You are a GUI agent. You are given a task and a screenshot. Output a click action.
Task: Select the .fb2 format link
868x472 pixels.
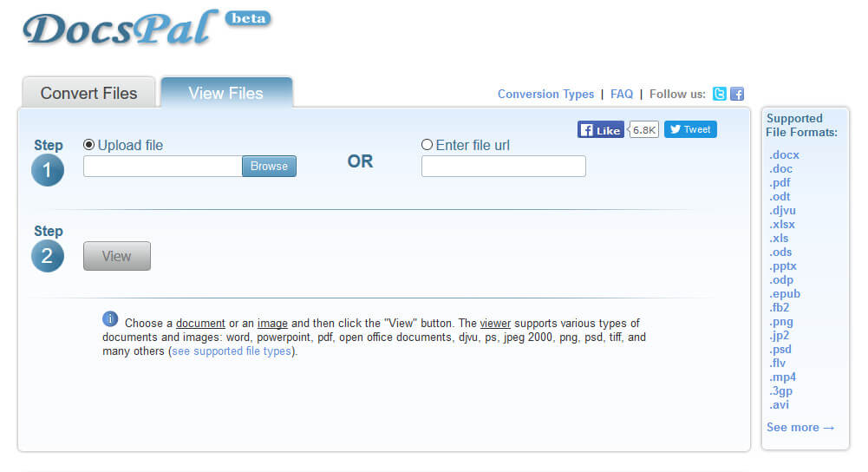779,307
